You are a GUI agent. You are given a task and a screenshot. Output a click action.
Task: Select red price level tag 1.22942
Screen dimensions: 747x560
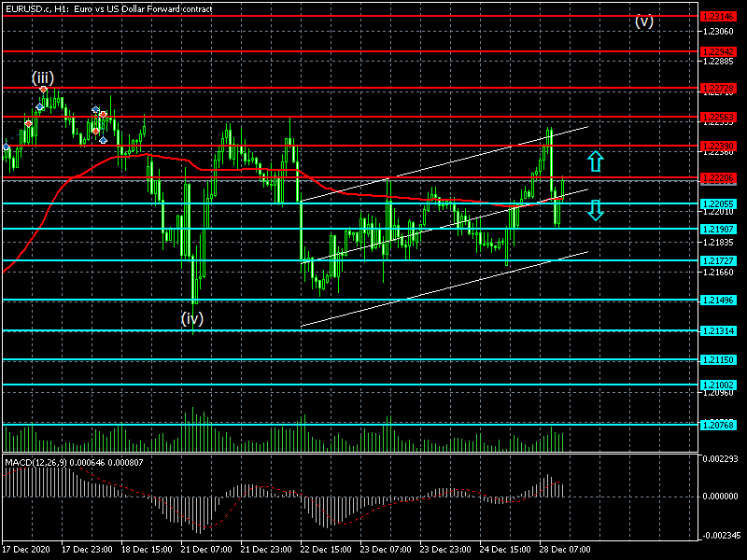[x=718, y=52]
